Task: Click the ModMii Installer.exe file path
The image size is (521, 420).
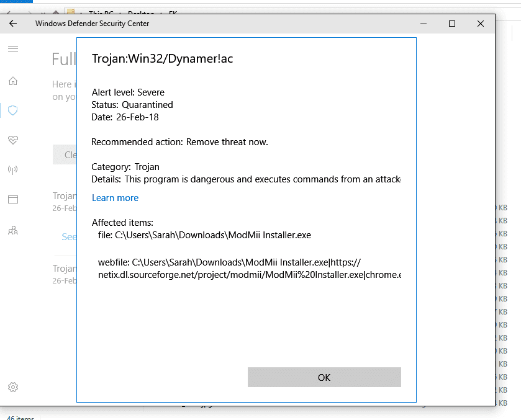Action: (x=205, y=235)
